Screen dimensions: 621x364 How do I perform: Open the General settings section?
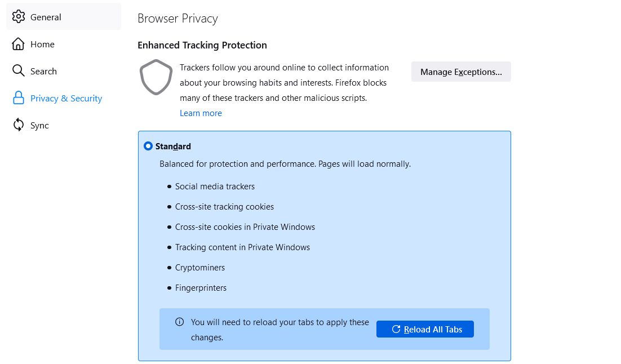(x=46, y=17)
